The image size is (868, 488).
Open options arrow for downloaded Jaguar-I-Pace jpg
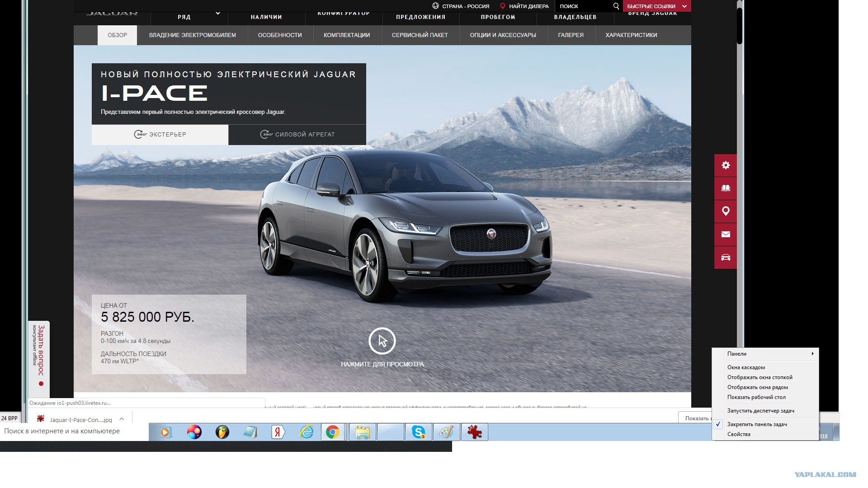121,419
